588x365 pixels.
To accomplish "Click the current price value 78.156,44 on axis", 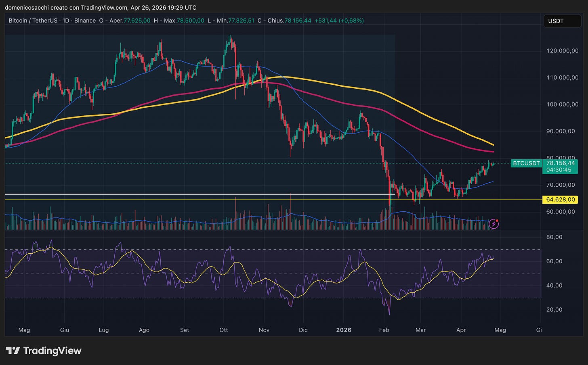I will 560,163.
